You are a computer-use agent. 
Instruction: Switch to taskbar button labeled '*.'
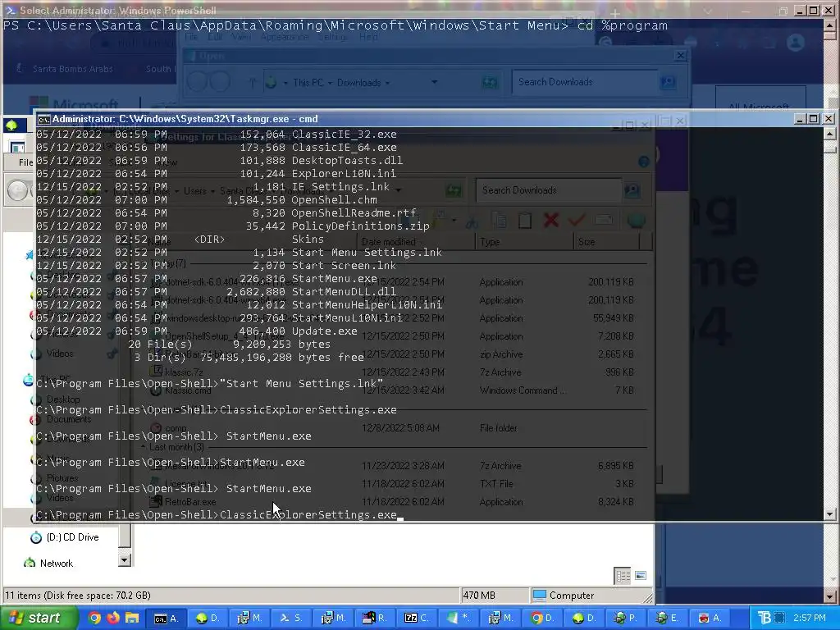point(459,619)
